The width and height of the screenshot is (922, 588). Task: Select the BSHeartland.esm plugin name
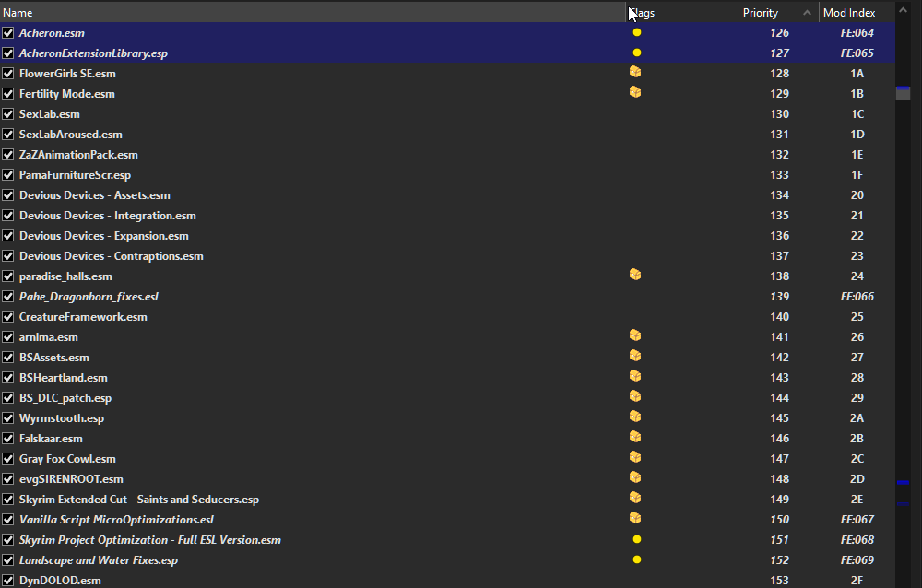pos(64,378)
